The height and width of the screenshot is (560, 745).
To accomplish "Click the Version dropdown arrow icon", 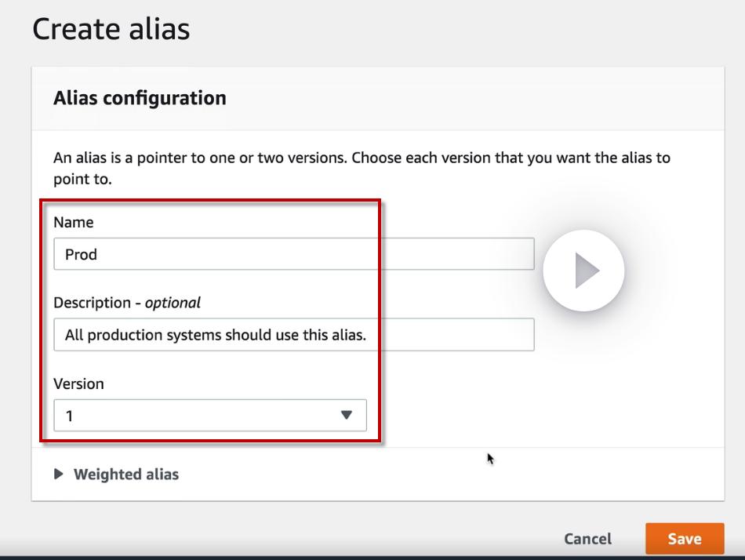I will 347,415.
